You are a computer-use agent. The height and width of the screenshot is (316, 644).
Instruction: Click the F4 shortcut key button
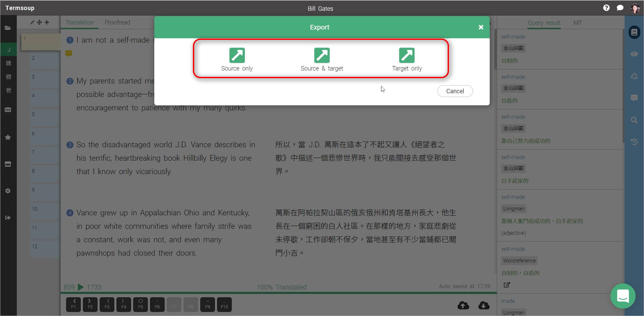point(124,305)
